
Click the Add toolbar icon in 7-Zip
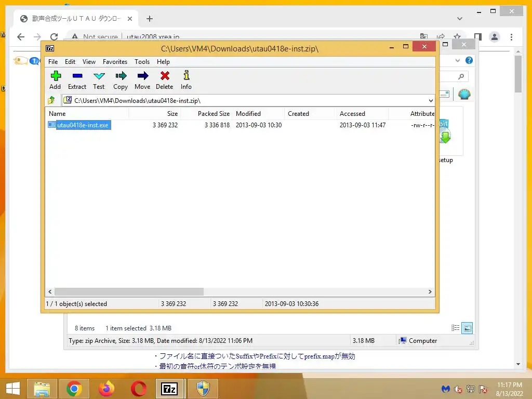55,80
